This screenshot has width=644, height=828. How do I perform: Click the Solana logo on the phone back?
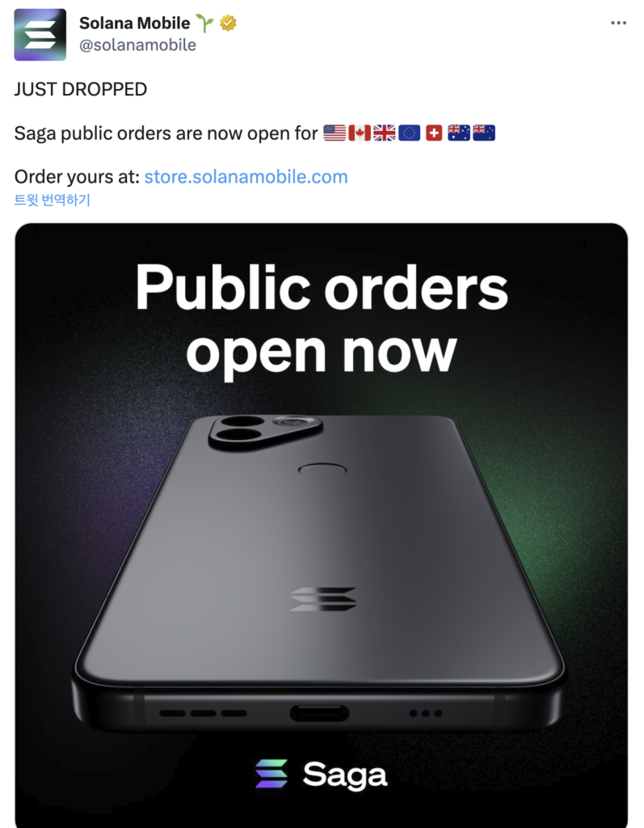pyautogui.click(x=323, y=599)
